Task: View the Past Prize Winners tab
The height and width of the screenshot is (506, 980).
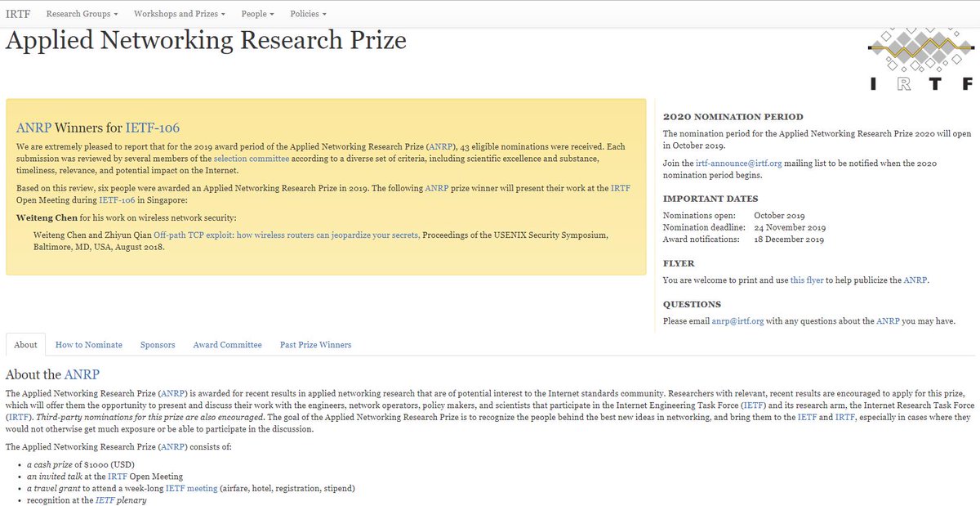Action: tap(316, 345)
